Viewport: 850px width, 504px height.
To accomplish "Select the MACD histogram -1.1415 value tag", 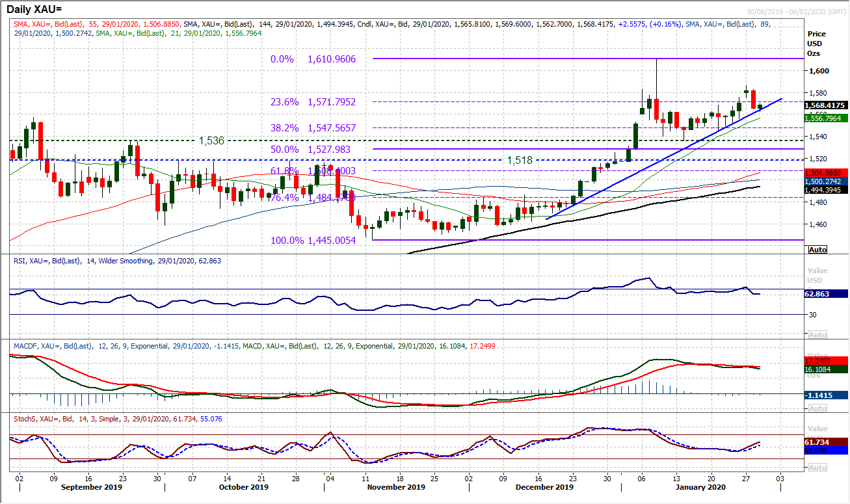I will (x=826, y=395).
